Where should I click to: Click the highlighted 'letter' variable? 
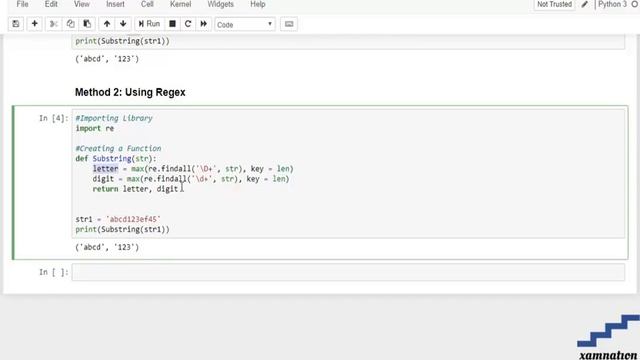(105, 169)
